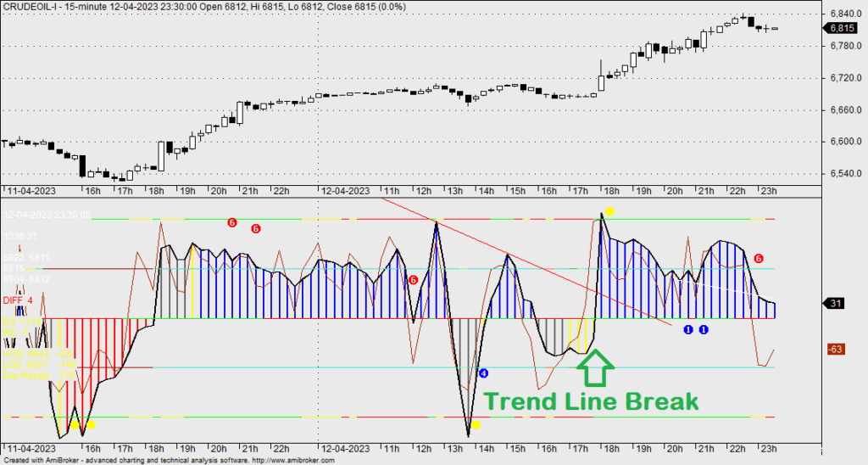Click the 11h label on the price pane axis
The width and height of the screenshot is (868, 465).
[392, 191]
